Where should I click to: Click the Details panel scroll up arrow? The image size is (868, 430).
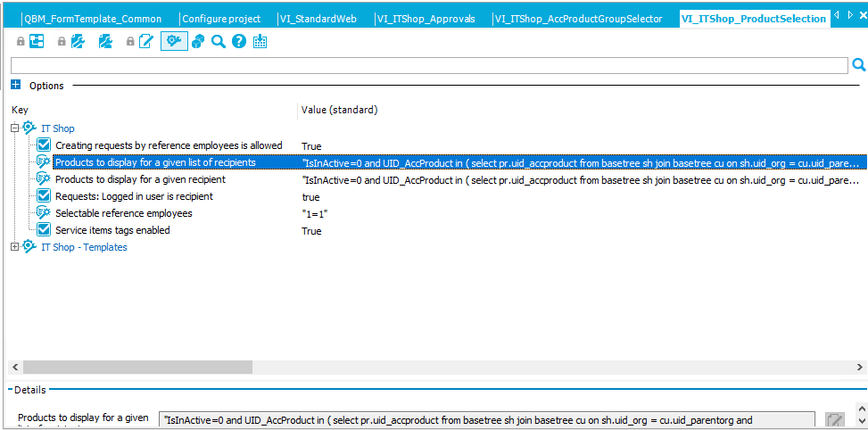(x=860, y=408)
